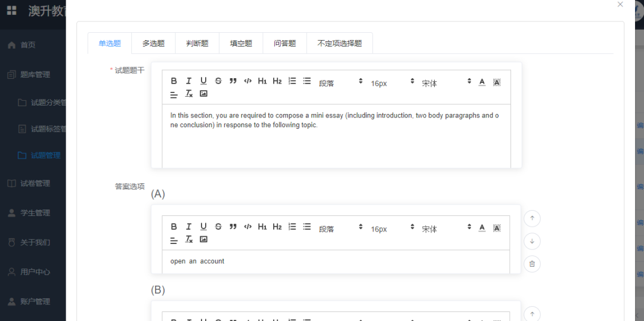Toggle underline in question stem editor
Image resolution: width=644 pixels, height=321 pixels.
coord(203,81)
